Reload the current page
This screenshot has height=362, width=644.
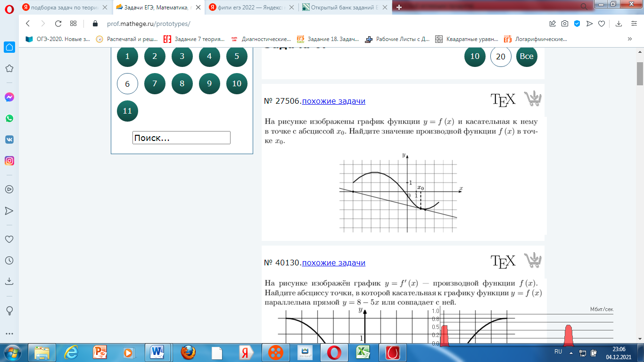point(58,24)
